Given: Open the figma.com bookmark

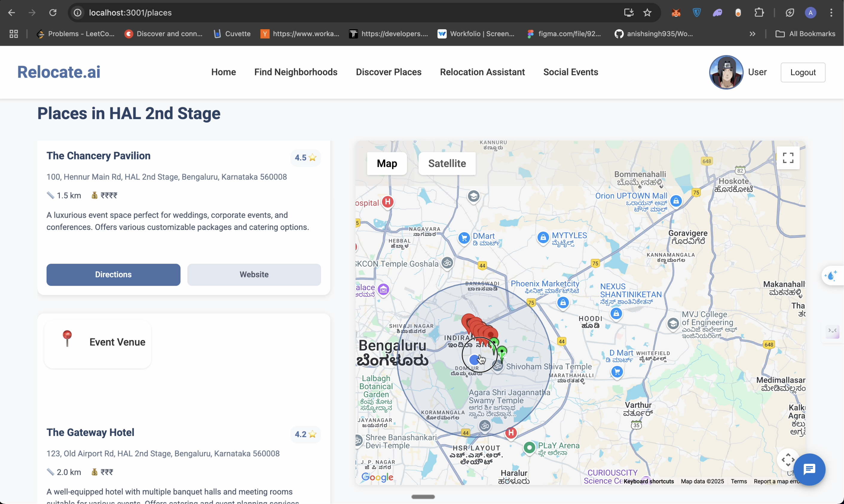Looking at the screenshot, I should coord(564,34).
